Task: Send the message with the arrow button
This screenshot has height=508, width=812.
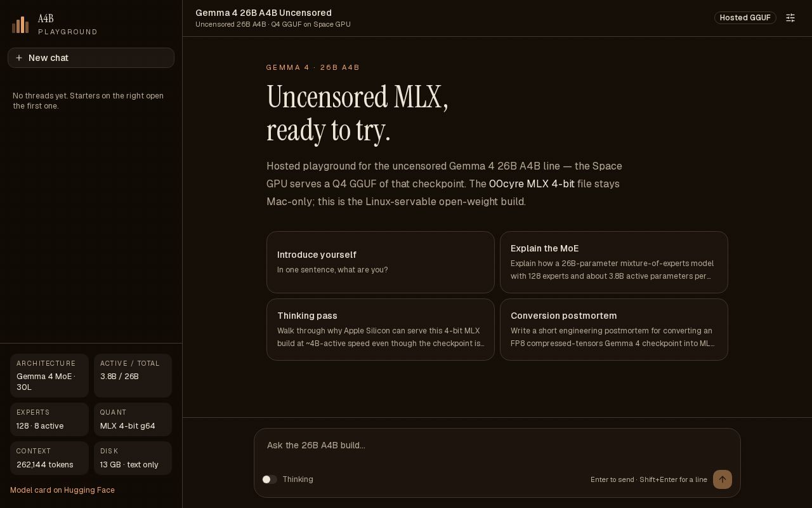Action: click(723, 479)
